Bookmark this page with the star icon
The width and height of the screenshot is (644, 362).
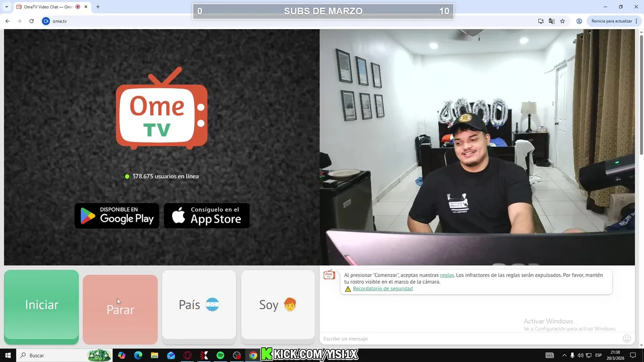[x=562, y=21]
